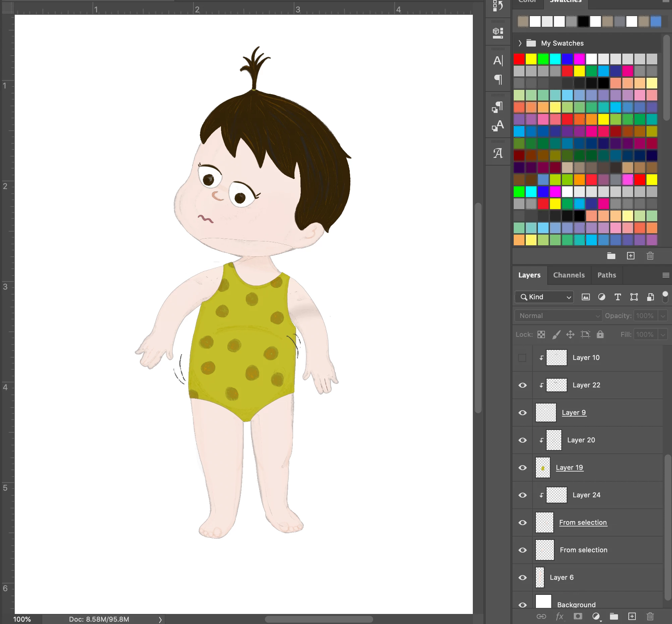Show the hidden Layer 10
Viewport: 672px width, 624px height.
click(522, 358)
